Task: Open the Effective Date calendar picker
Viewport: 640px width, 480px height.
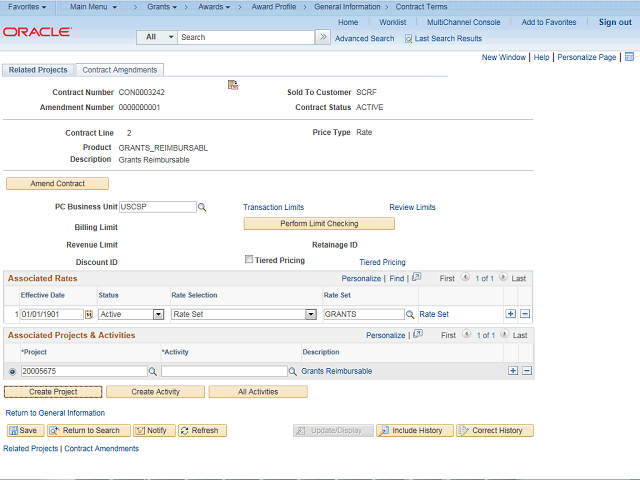Action: coord(88,314)
